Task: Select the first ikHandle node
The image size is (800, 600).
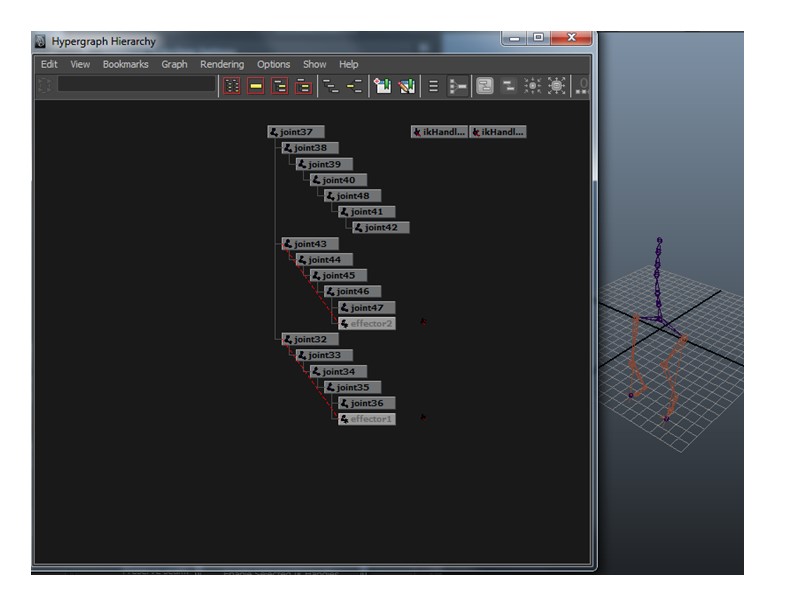Action: click(x=439, y=132)
